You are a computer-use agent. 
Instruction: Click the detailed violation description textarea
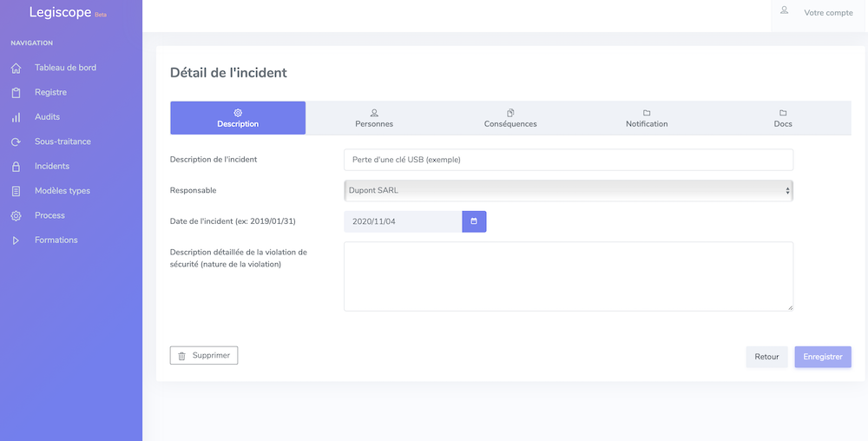tap(568, 276)
